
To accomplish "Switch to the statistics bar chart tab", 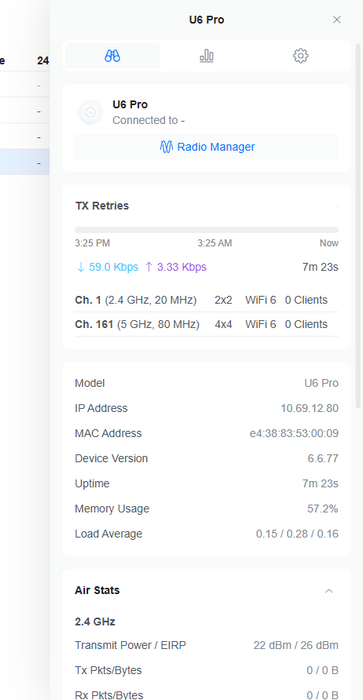I will coord(206,56).
